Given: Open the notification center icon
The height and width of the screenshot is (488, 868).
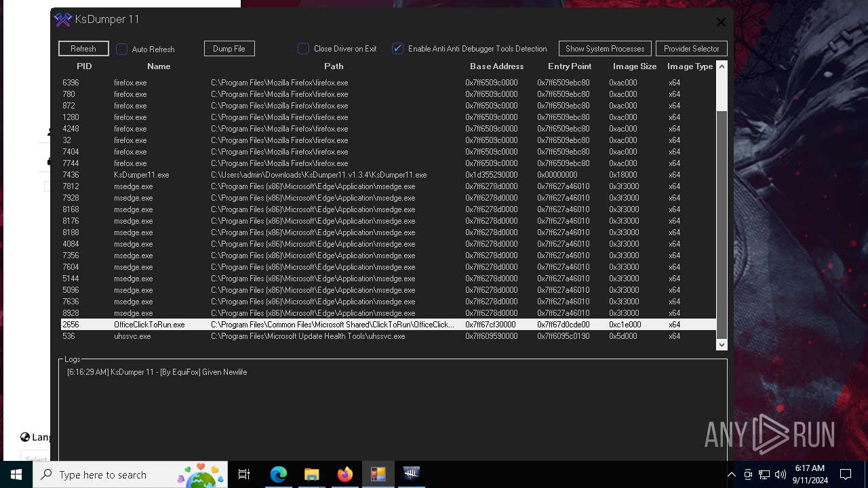Looking at the screenshot, I should 846,474.
